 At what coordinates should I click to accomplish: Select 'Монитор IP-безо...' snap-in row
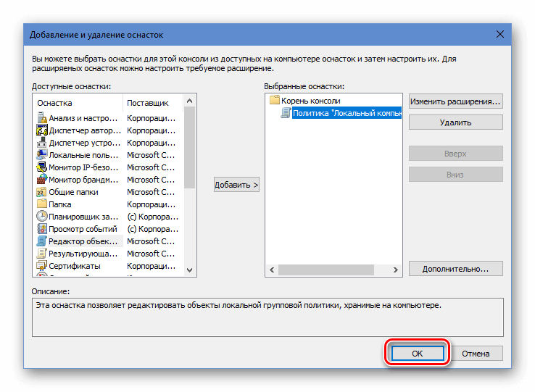tap(109, 167)
